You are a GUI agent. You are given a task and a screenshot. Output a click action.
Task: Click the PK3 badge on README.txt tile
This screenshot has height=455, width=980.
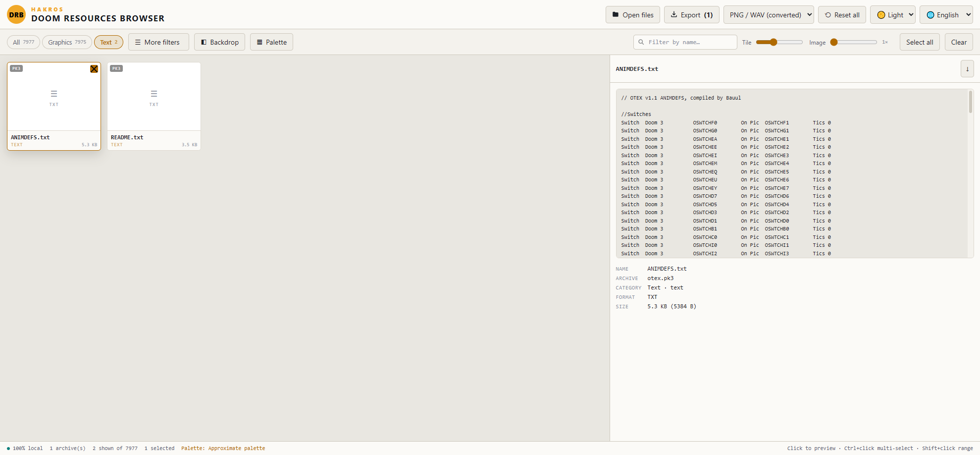coord(116,68)
